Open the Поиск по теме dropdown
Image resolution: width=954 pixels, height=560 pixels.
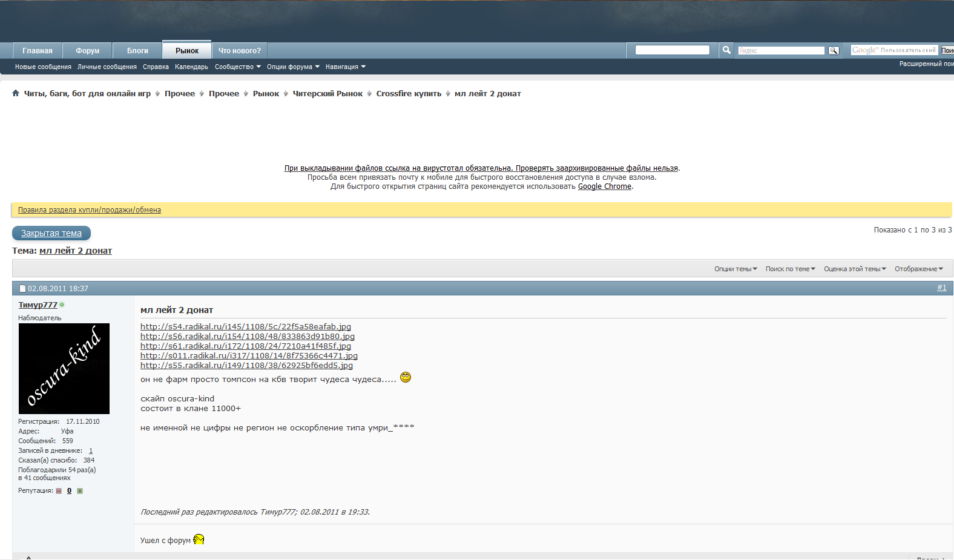(x=791, y=269)
